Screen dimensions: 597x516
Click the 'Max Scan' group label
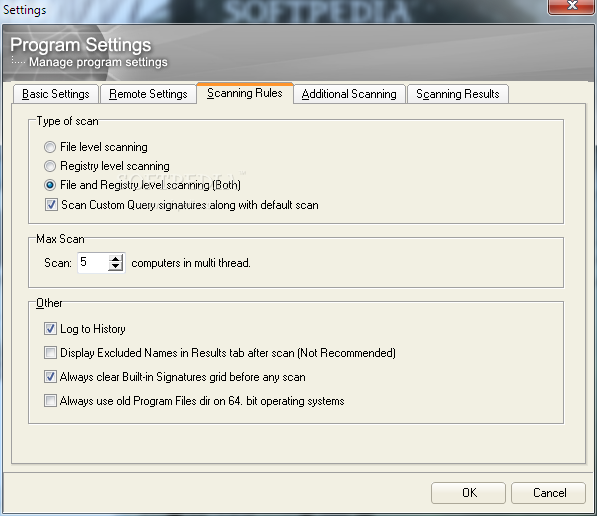60,239
